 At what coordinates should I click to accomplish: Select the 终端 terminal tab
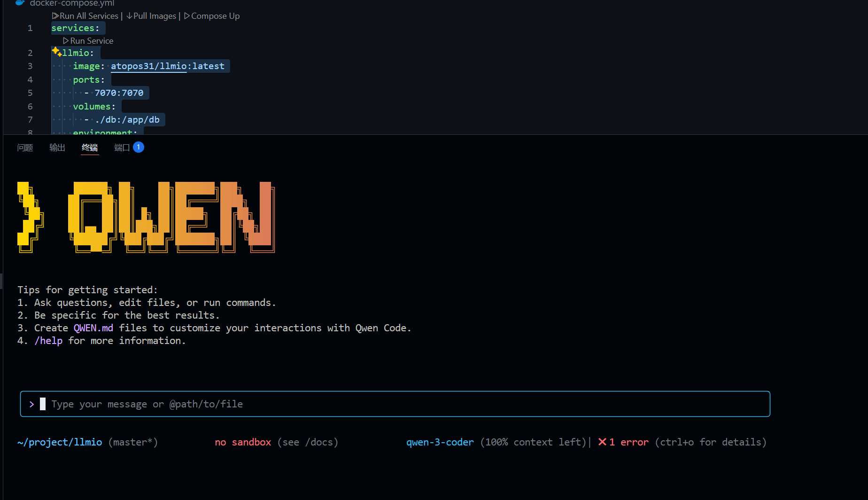pyautogui.click(x=90, y=148)
